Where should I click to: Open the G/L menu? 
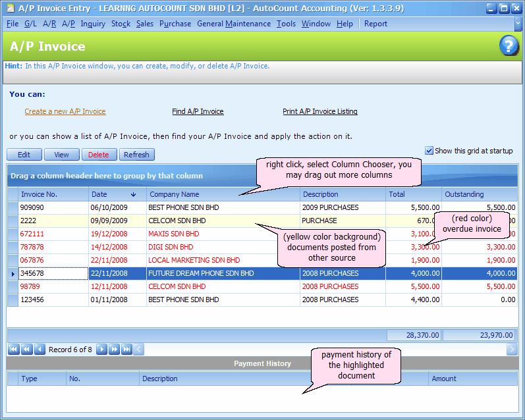click(x=30, y=24)
